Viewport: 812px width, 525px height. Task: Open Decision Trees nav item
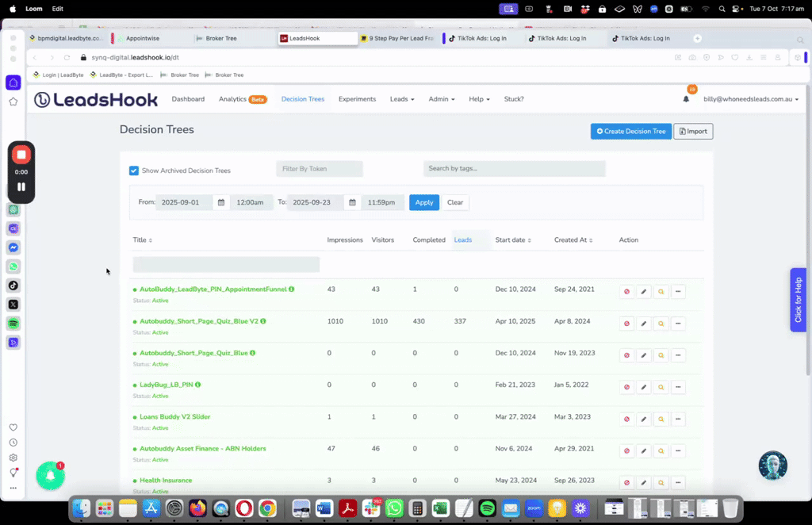point(302,99)
